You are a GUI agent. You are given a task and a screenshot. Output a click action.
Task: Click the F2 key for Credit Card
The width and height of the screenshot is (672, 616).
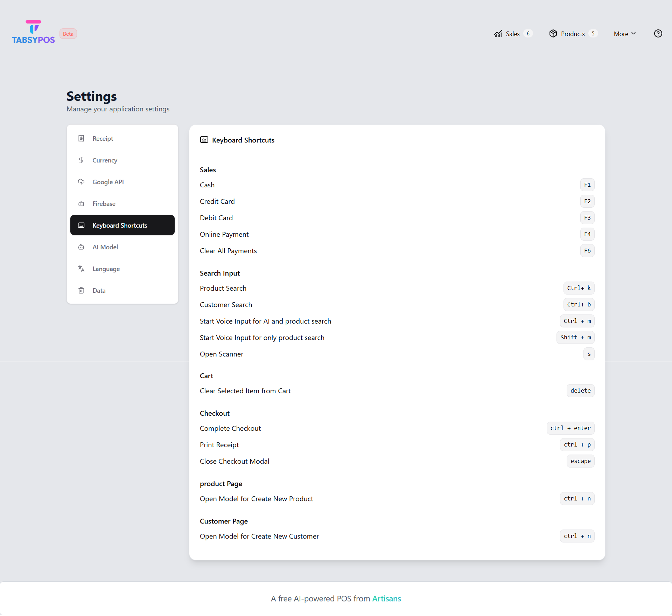587,201
